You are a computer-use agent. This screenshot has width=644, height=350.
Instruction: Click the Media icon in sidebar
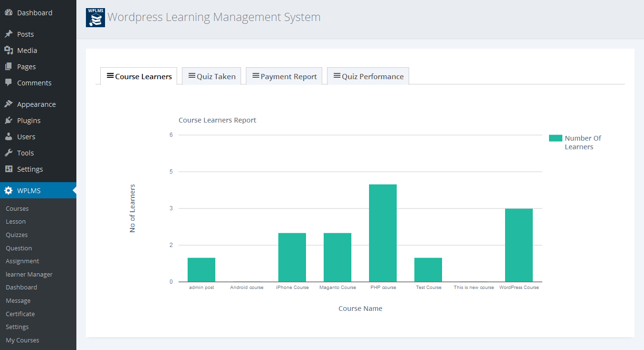click(9, 51)
